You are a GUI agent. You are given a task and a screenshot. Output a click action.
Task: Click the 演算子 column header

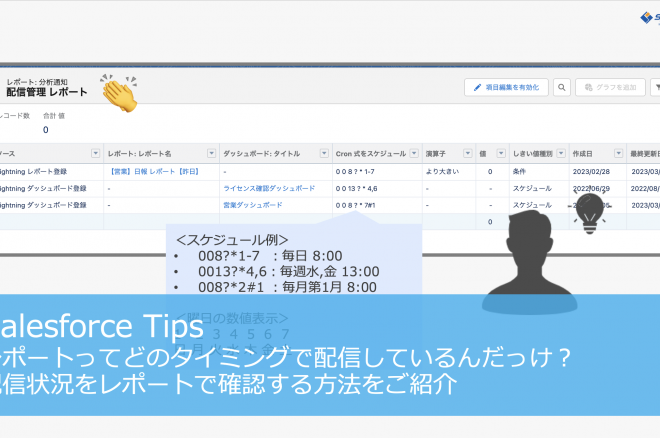click(435, 154)
